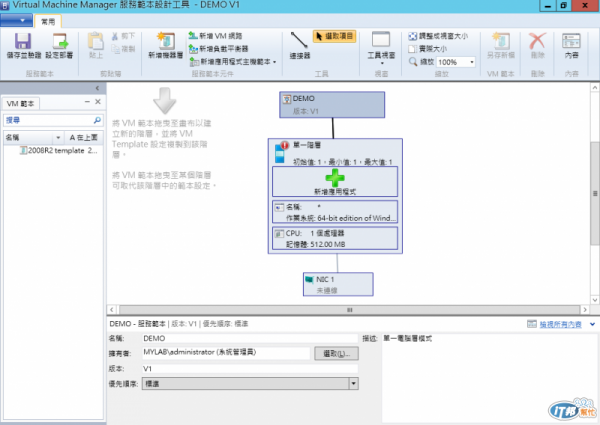Click canvas scroll down arrow

pyautogui.click(x=595, y=300)
